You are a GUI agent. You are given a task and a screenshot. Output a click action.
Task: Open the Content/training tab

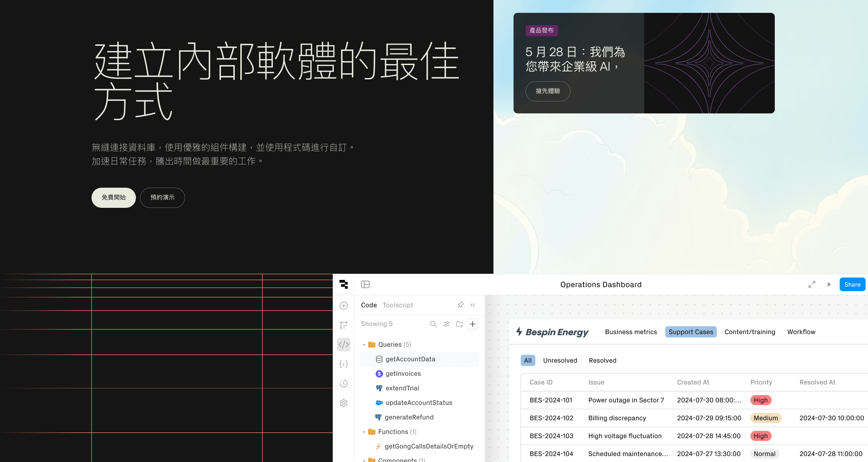click(x=750, y=332)
